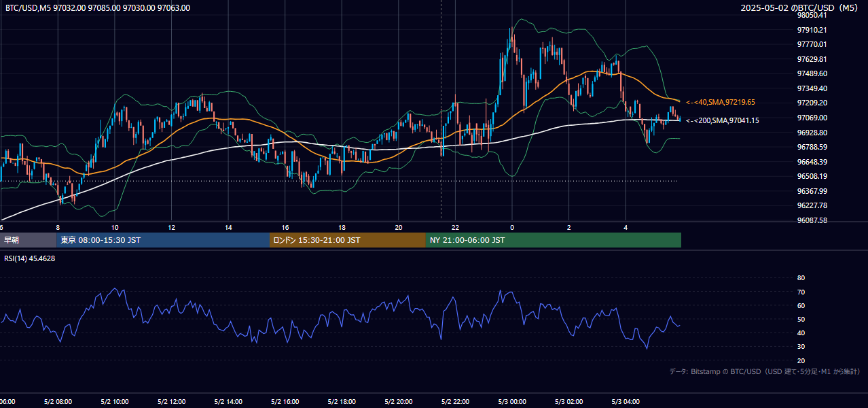Viewport: 868px width, 408px height.
Task: Click hour tick 12 under price chart
Action: click(171, 227)
